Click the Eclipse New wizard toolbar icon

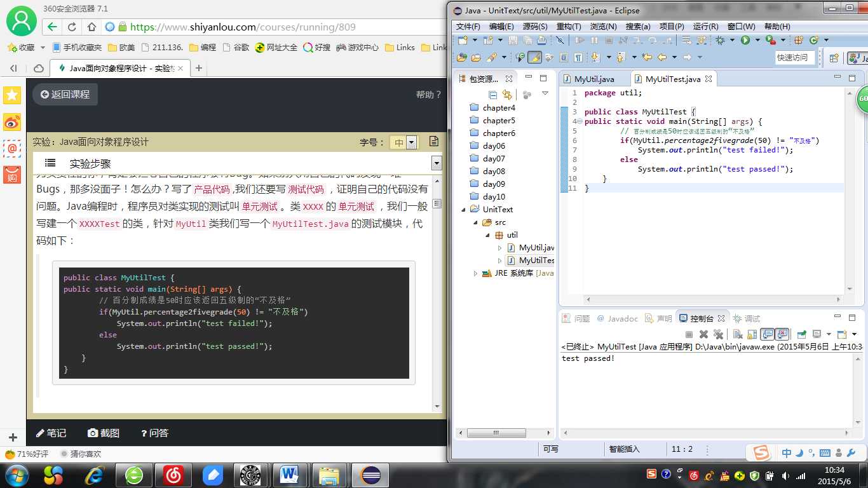pyautogui.click(x=463, y=40)
